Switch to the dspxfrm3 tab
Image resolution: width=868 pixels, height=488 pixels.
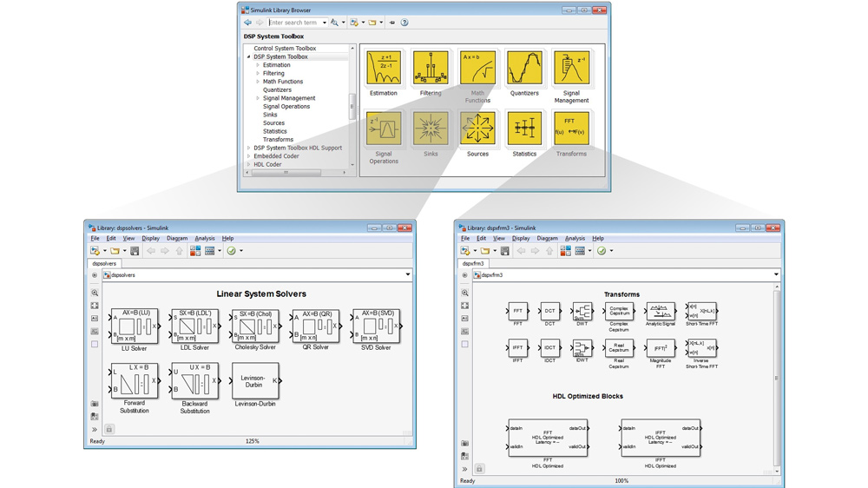pos(473,263)
